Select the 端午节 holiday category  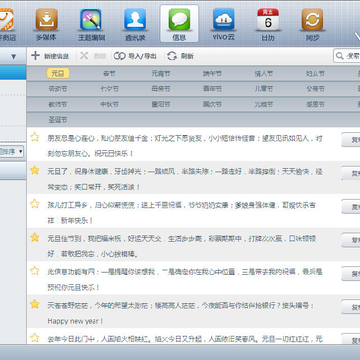[212, 73]
